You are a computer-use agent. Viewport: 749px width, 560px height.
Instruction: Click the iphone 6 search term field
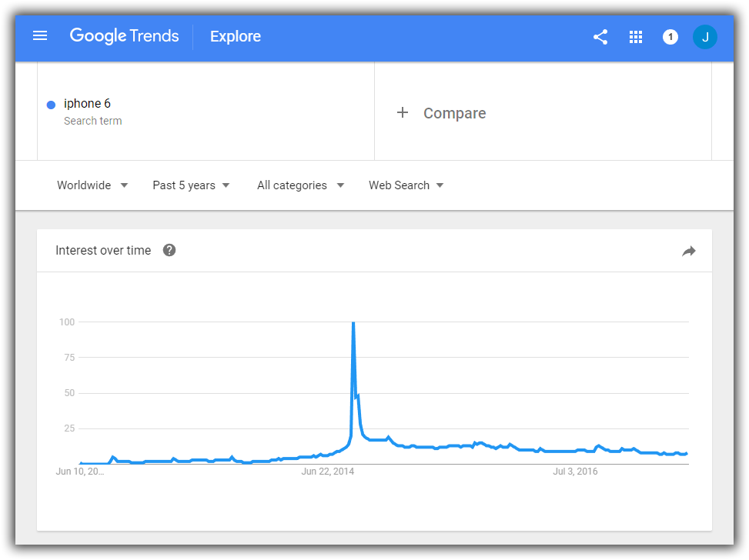click(206, 112)
